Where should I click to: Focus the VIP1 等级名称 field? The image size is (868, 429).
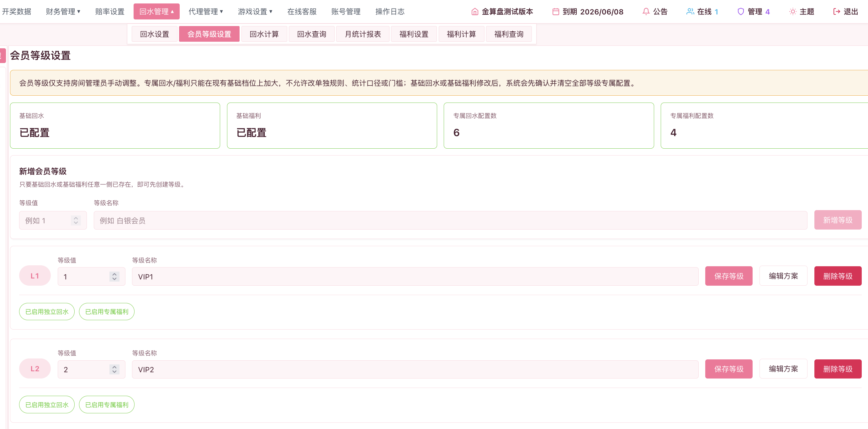point(415,276)
